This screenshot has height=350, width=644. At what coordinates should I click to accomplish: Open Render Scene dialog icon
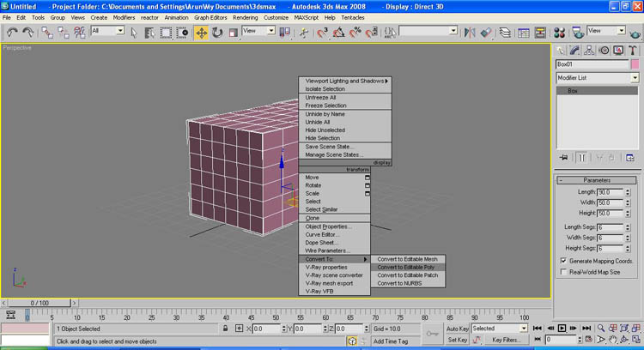[578, 33]
